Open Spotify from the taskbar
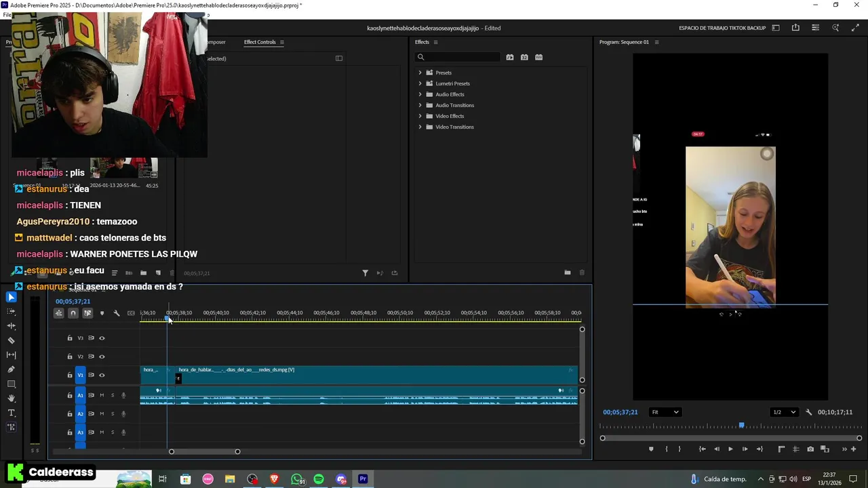Viewport: 868px width, 488px height. (319, 479)
